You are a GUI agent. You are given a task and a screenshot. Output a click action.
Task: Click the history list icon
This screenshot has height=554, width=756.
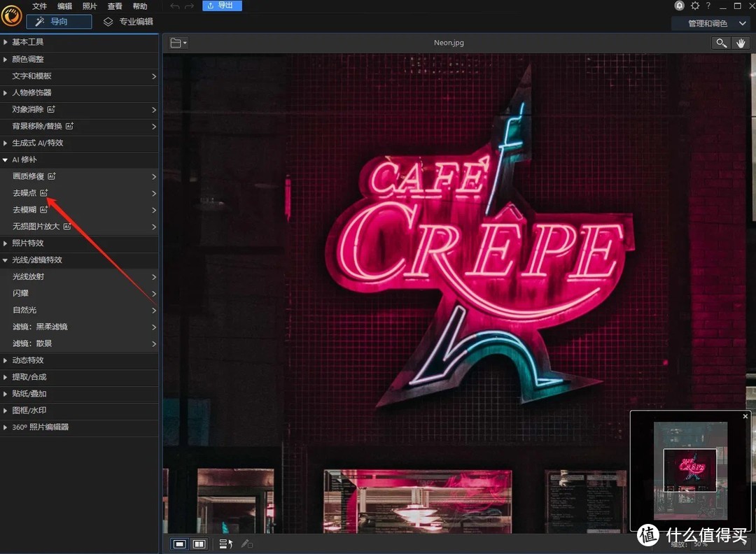[x=225, y=544]
